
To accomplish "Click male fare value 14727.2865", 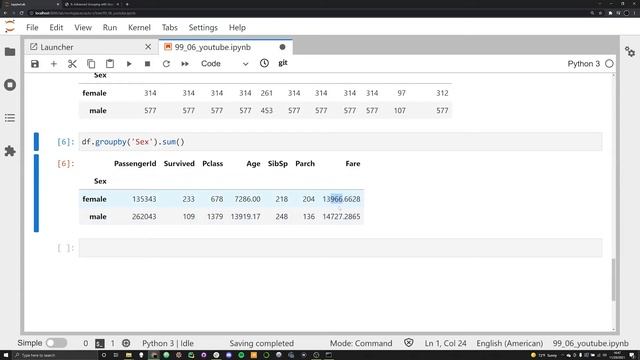I will pyautogui.click(x=341, y=216).
